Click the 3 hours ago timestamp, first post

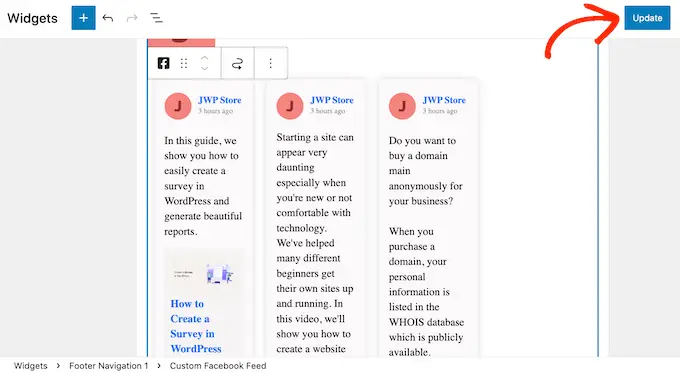click(216, 111)
